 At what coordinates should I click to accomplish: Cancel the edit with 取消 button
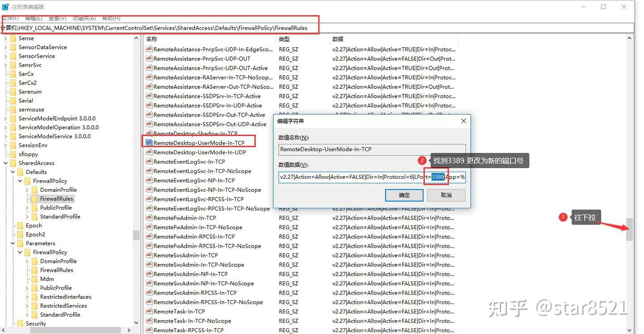[446, 195]
